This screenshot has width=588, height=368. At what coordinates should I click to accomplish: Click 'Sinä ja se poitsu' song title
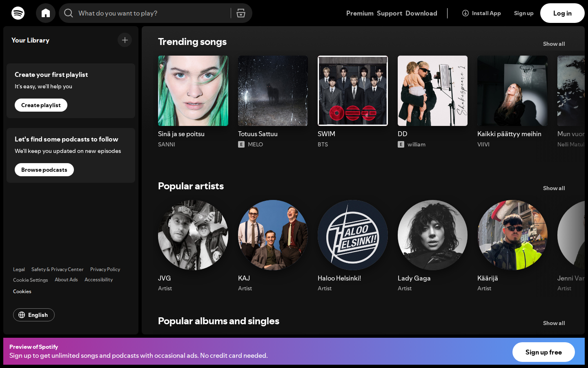pos(181,134)
